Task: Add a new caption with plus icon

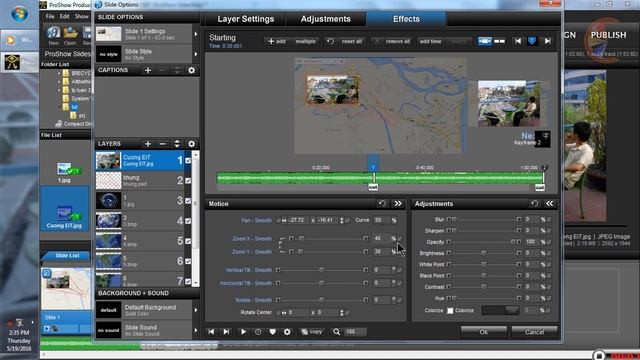Action: coord(148,71)
